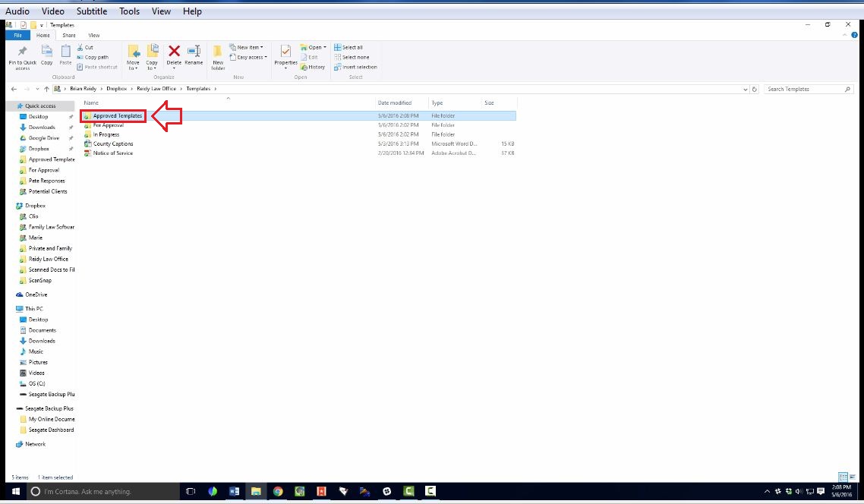The height and width of the screenshot is (504, 864).
Task: Open ScanSnap folder in sidebar
Action: [x=39, y=280]
